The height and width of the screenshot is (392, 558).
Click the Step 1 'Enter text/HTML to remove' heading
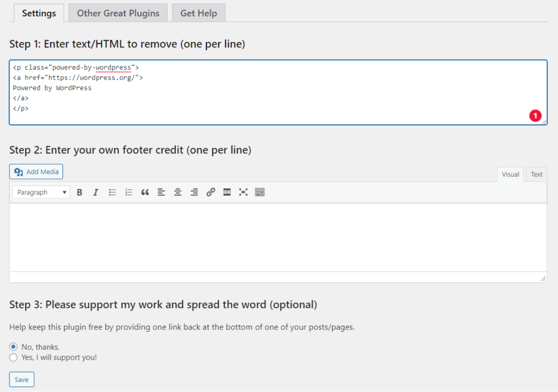127,44
